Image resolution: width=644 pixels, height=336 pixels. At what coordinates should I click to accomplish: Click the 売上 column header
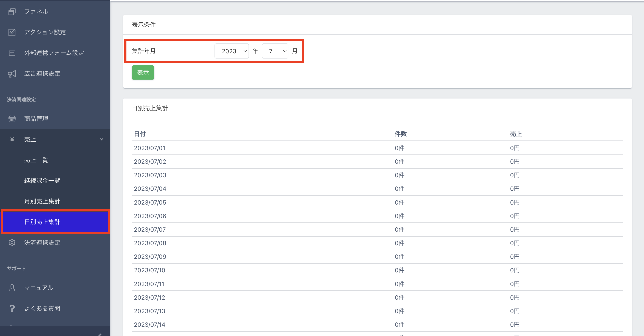coord(516,134)
